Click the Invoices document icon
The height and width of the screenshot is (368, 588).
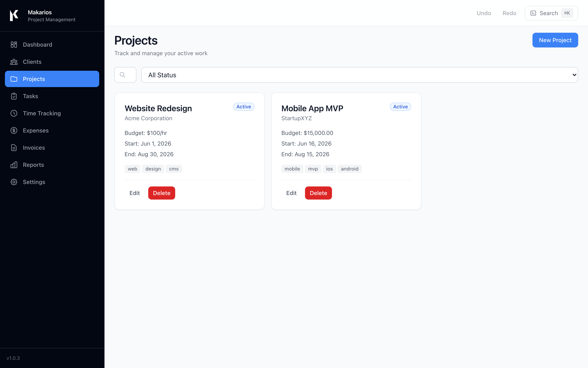tap(14, 147)
